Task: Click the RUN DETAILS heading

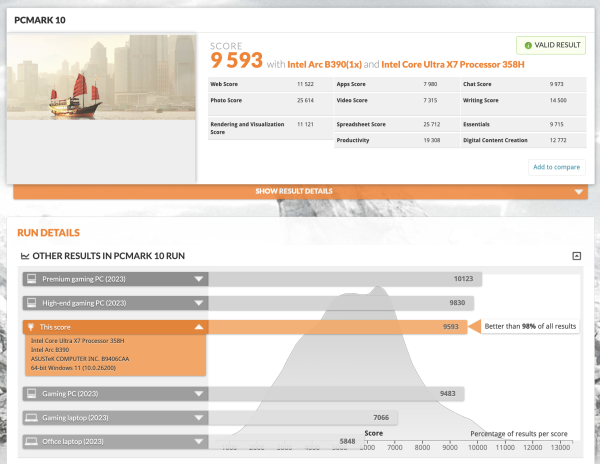Action: coord(49,233)
